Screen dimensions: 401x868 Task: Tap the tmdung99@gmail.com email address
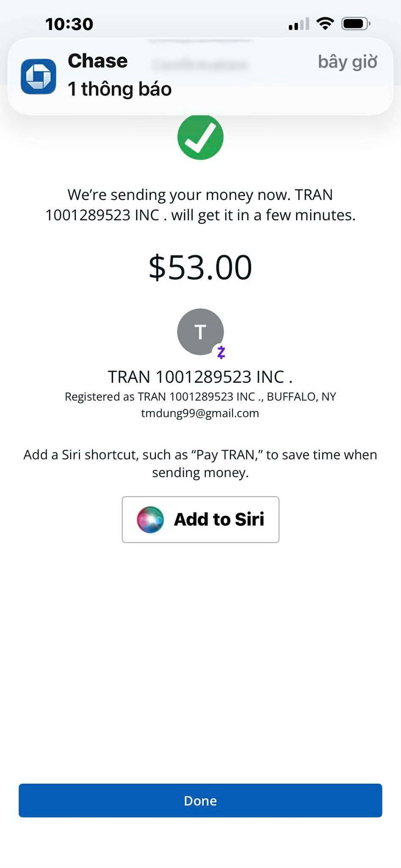point(200,413)
